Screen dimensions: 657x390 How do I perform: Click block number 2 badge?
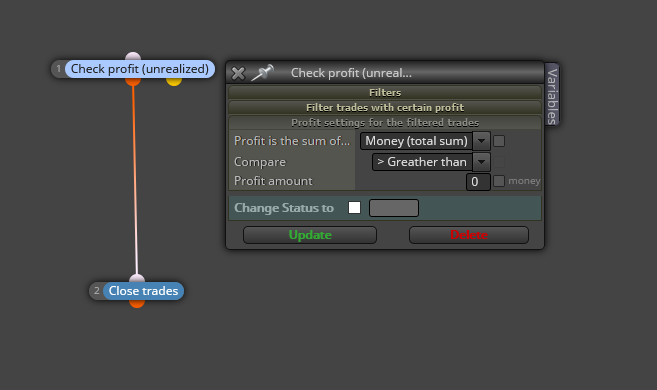click(x=97, y=291)
